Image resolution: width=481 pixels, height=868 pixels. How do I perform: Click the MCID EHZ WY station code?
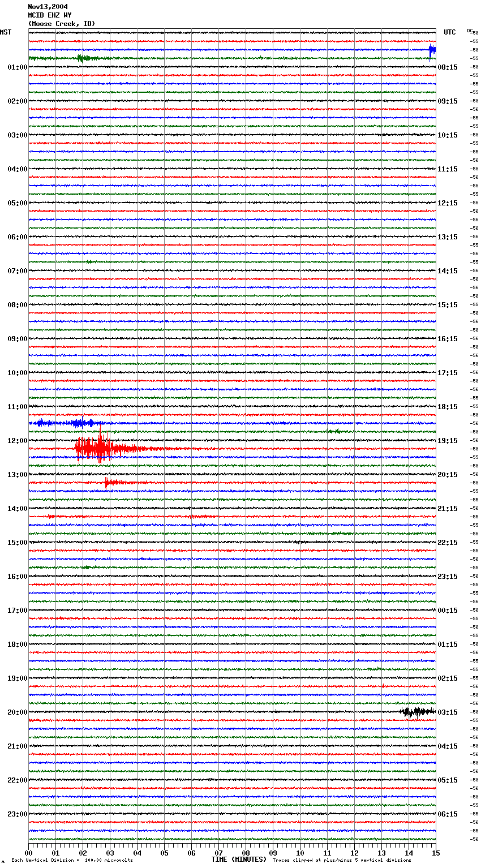click(x=49, y=15)
